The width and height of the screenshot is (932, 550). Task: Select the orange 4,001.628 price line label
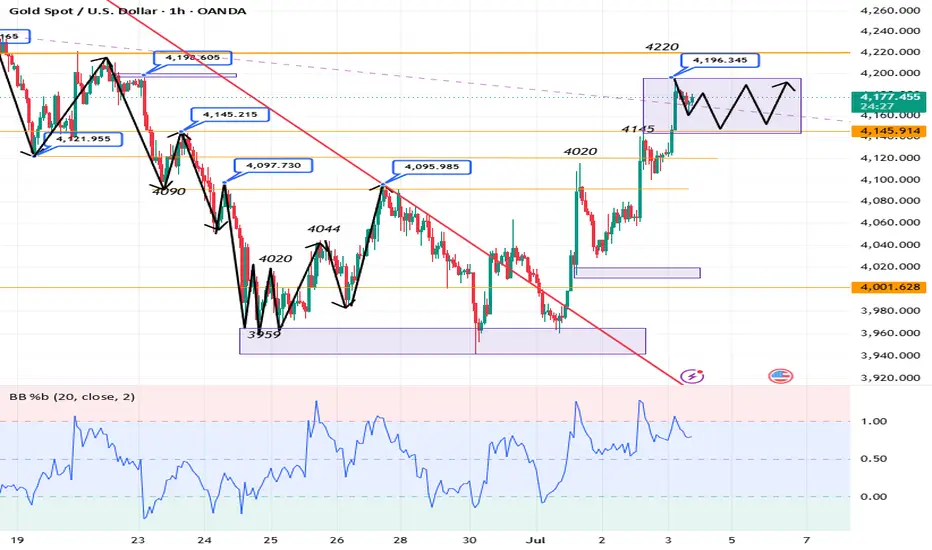click(889, 287)
